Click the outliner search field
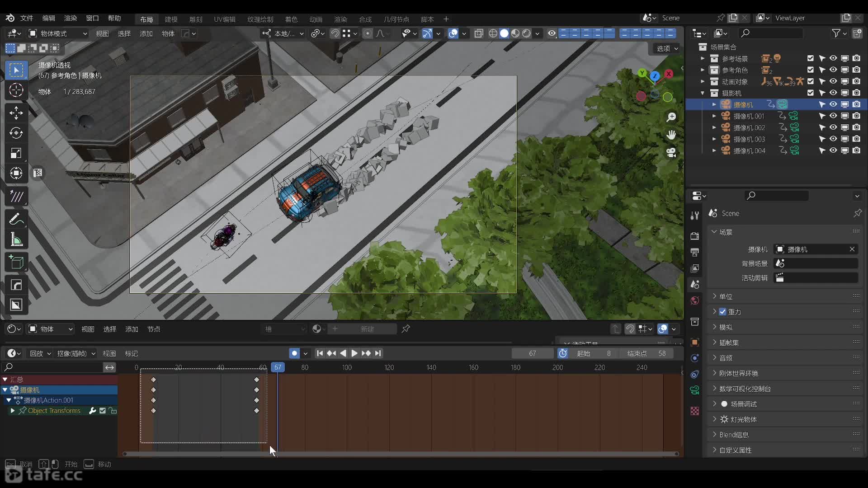Screen dimensions: 868x488 coord(771,33)
